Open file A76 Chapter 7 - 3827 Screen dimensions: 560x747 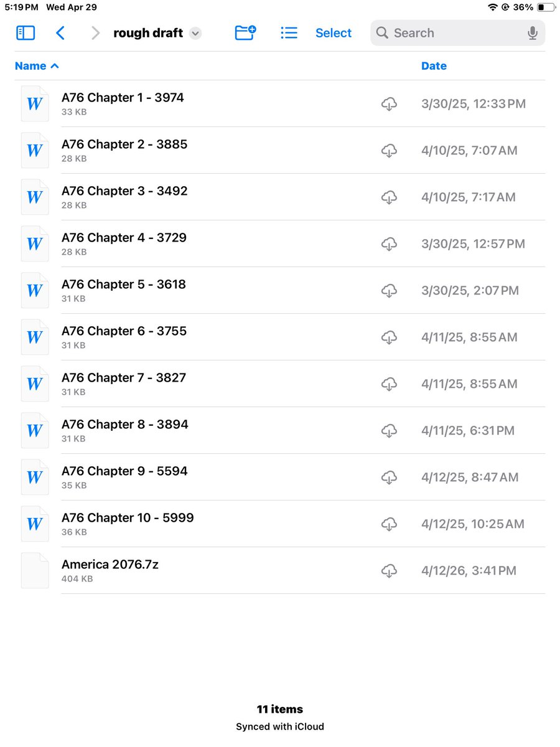click(x=124, y=378)
